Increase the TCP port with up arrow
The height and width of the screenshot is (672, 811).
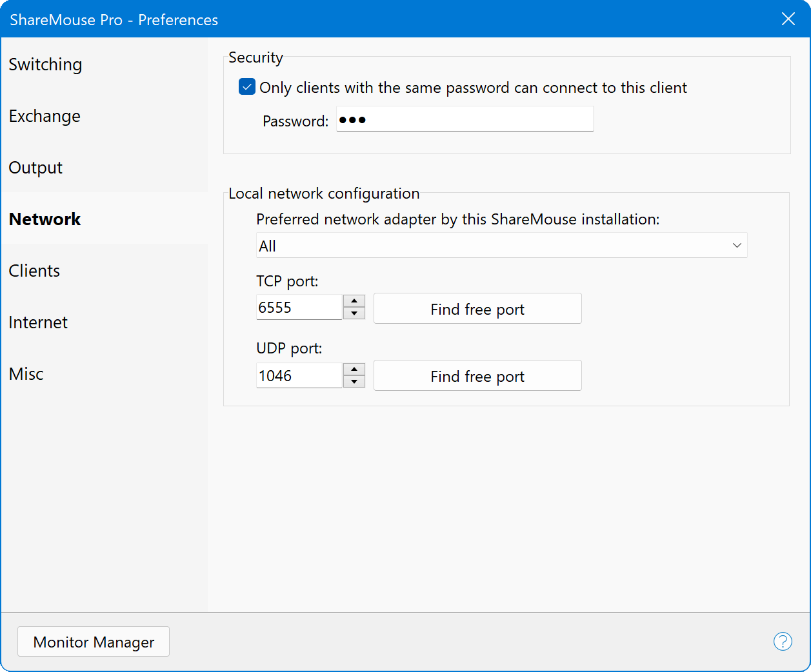[354, 301]
